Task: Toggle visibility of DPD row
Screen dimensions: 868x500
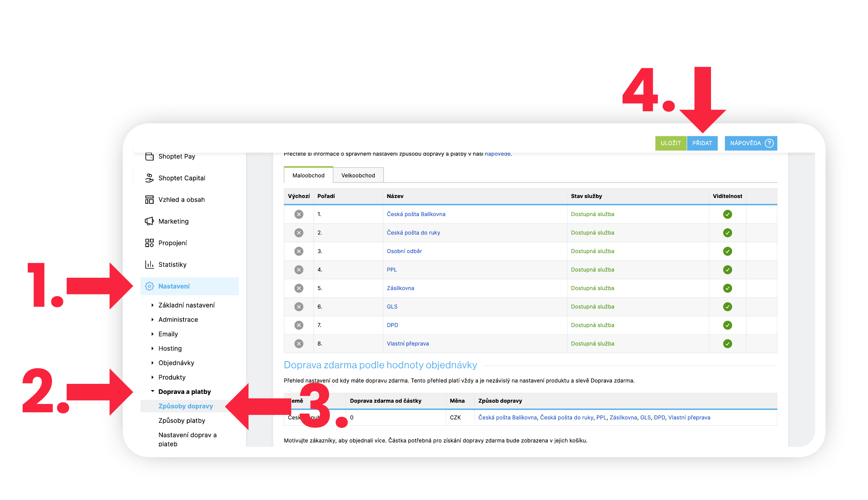Action: 727,325
